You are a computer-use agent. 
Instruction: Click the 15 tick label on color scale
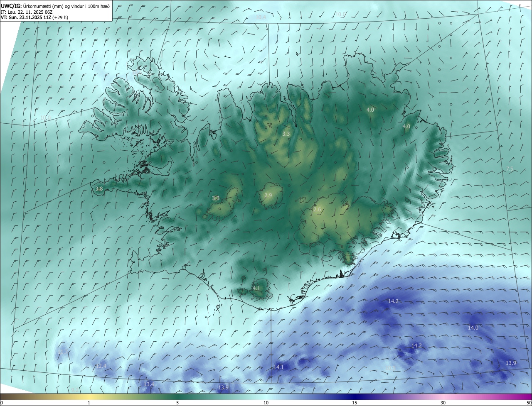(355, 403)
